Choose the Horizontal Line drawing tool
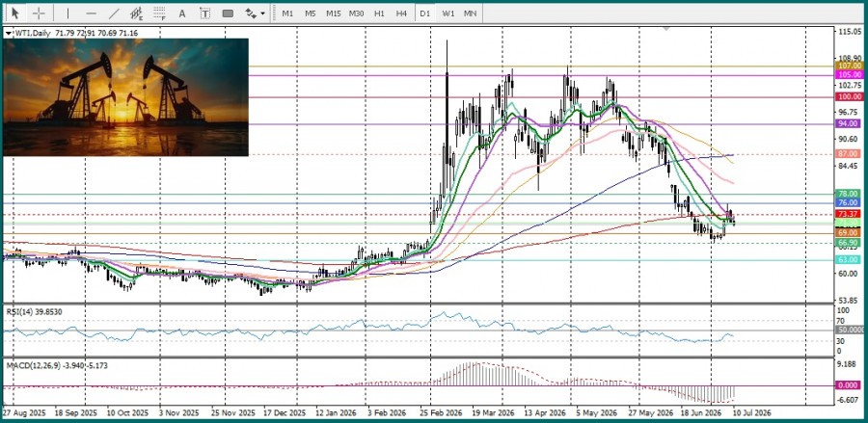Image resolution: width=868 pixels, height=423 pixels. (x=92, y=13)
